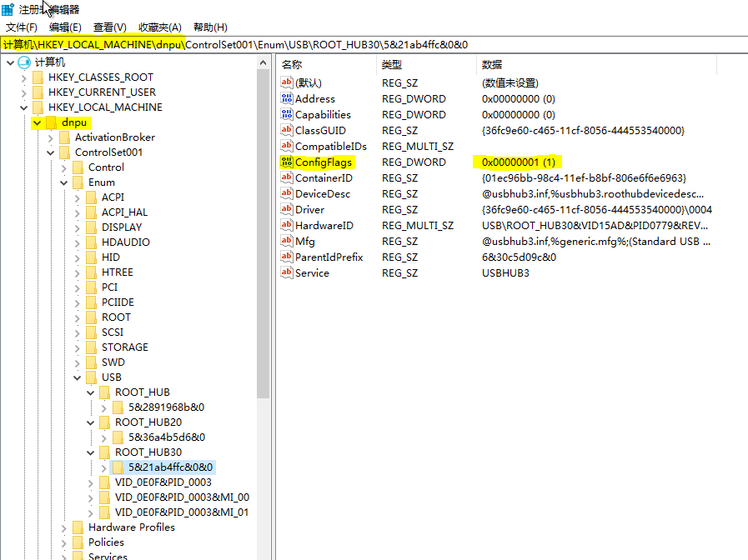Open the 帮助(H) menu

(209, 27)
